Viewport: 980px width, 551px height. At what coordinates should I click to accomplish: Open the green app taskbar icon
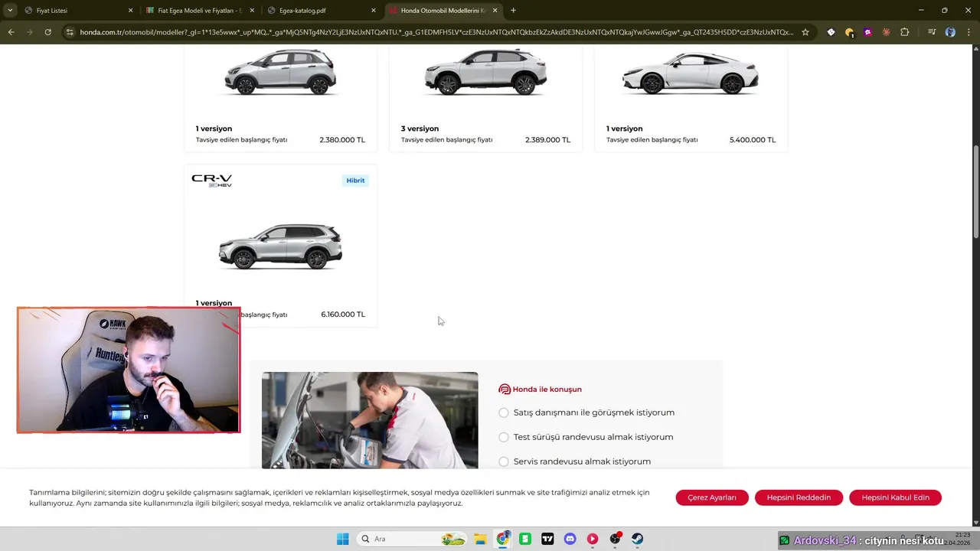click(x=525, y=539)
